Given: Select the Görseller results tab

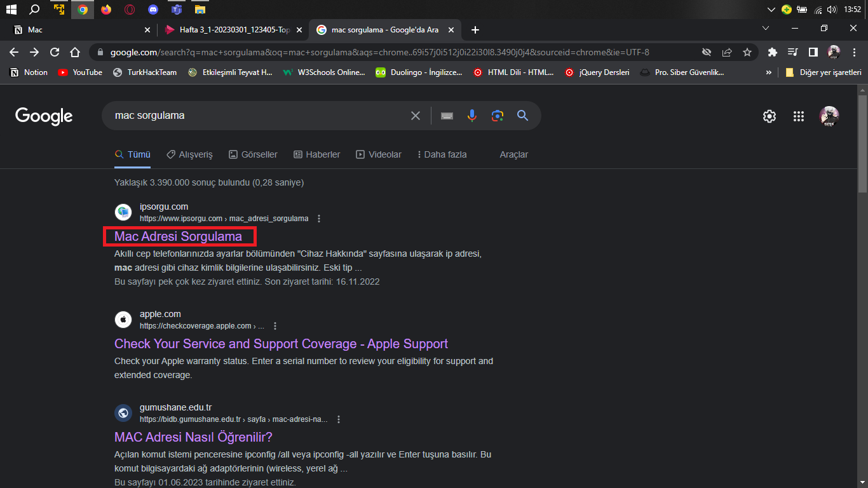Looking at the screenshot, I should 253,154.
